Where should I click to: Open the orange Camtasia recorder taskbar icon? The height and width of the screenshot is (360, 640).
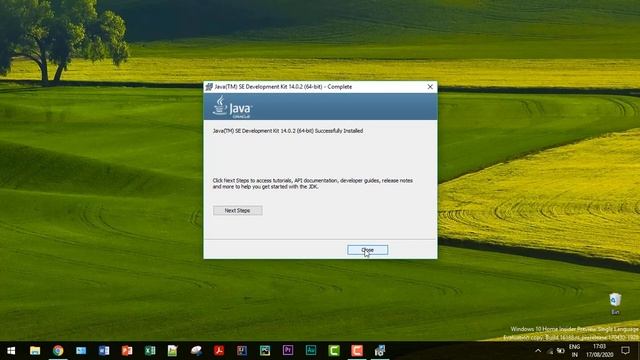click(x=357, y=351)
